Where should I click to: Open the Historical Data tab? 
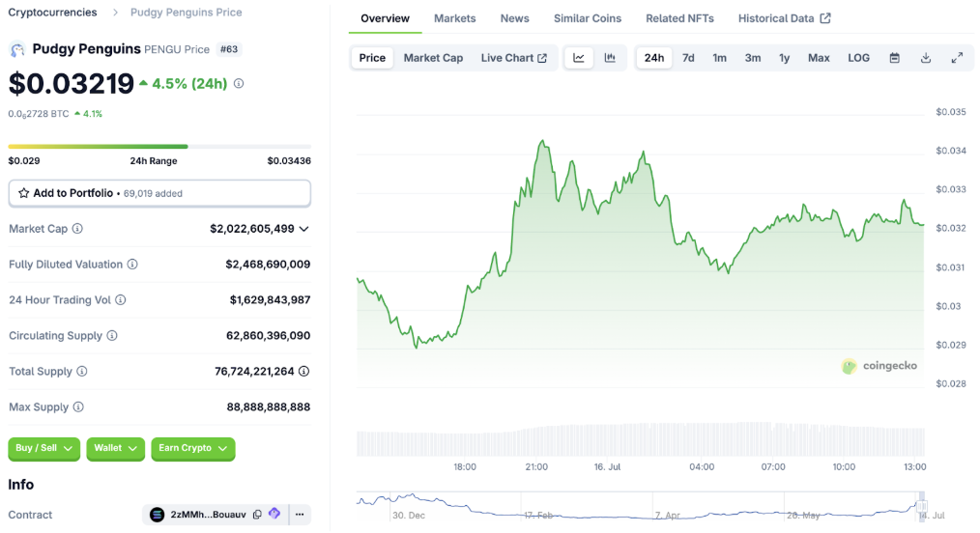point(784,18)
